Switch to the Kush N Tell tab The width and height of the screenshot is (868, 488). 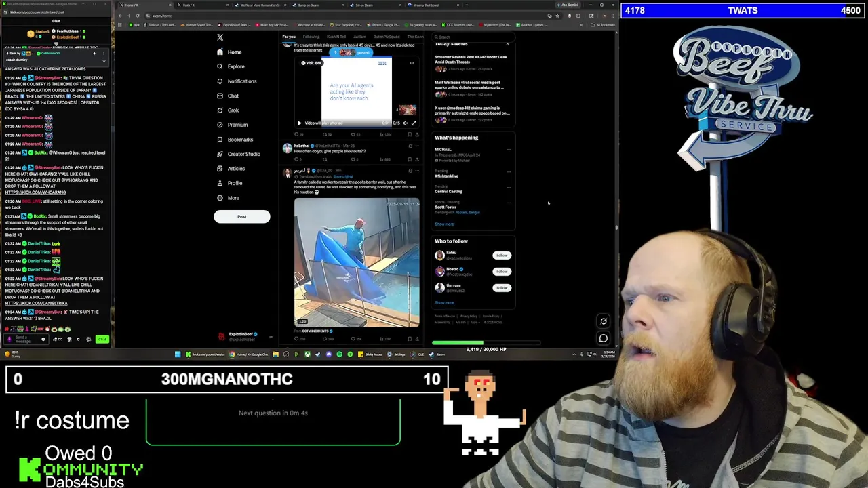(336, 37)
